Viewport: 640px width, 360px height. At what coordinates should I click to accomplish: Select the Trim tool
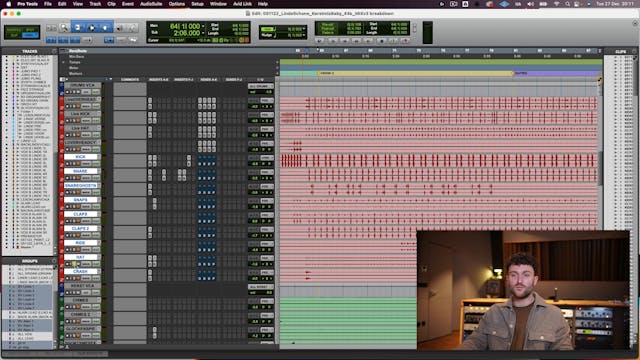click(78, 28)
